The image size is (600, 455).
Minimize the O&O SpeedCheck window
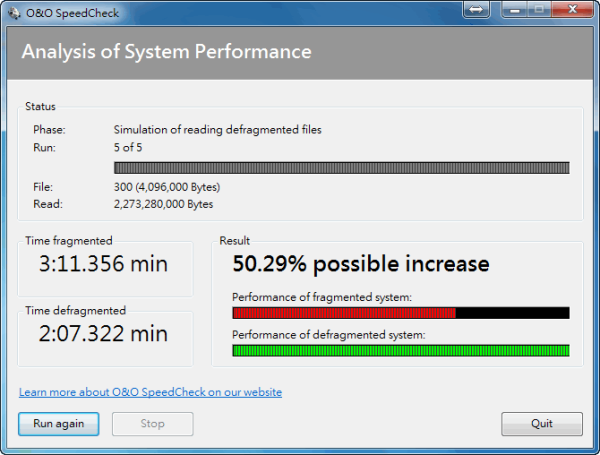[x=515, y=10]
